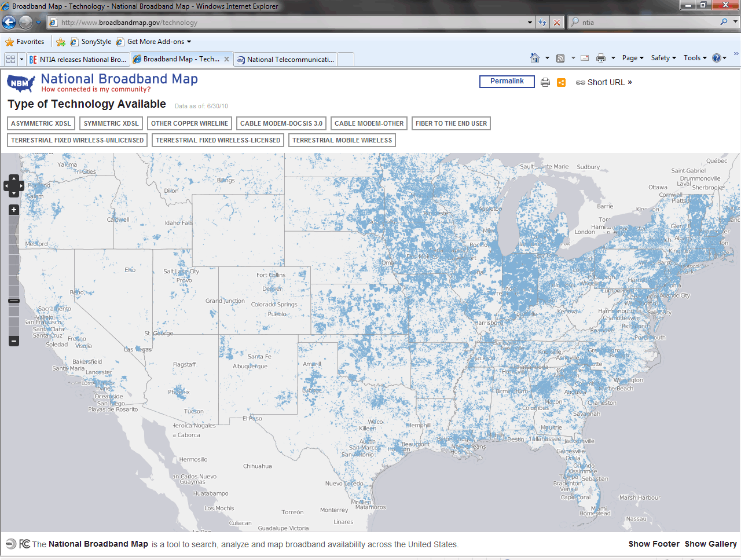Toggle the Fiber to the End User layer
This screenshot has width=741, height=560.
pyautogui.click(x=452, y=123)
